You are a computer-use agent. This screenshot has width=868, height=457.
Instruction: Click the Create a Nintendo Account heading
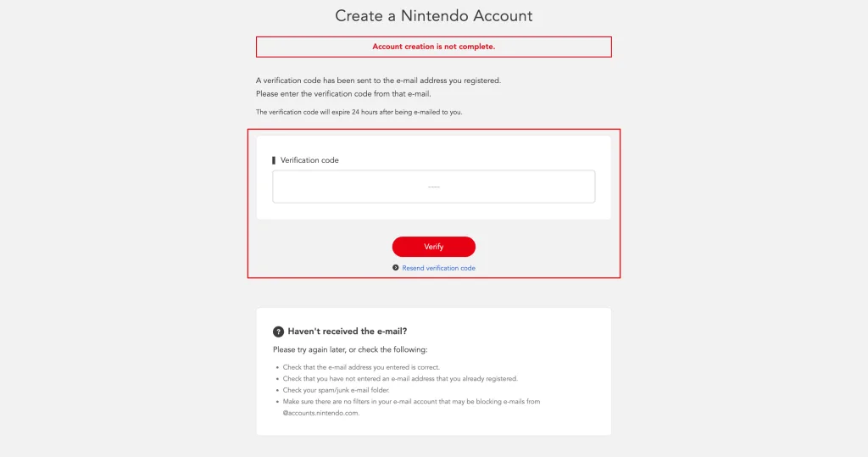[x=433, y=15]
